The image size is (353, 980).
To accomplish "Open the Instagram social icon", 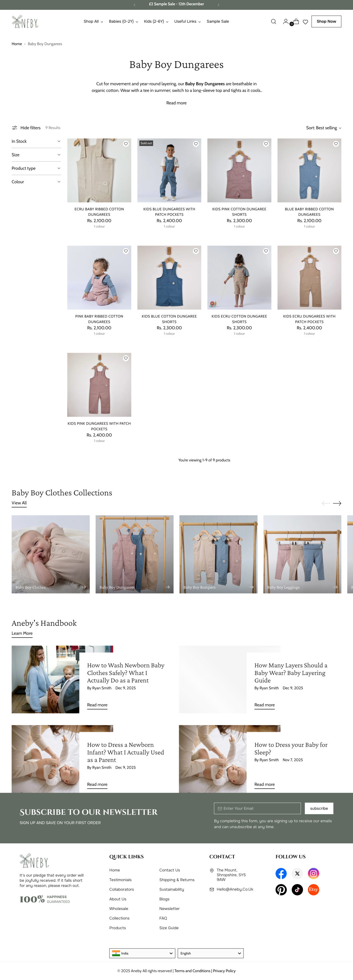I will point(313,873).
